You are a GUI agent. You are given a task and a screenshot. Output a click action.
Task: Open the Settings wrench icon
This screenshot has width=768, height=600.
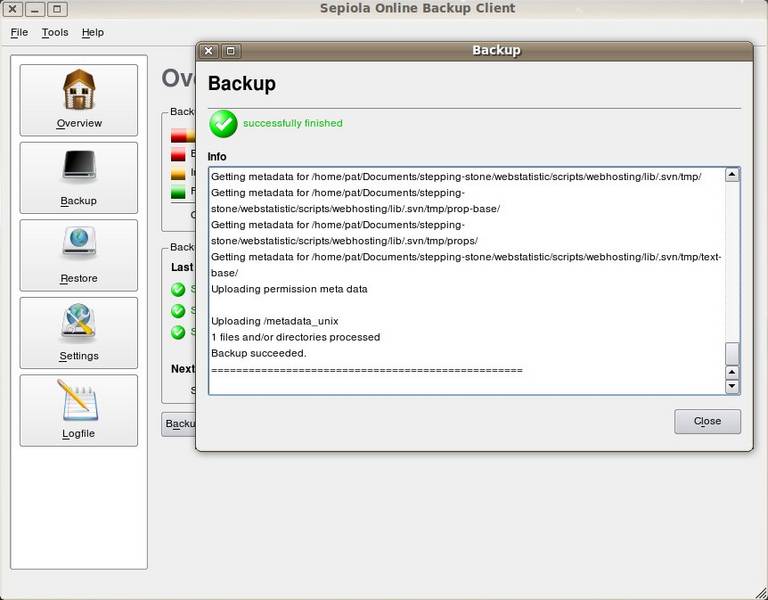(x=79, y=320)
